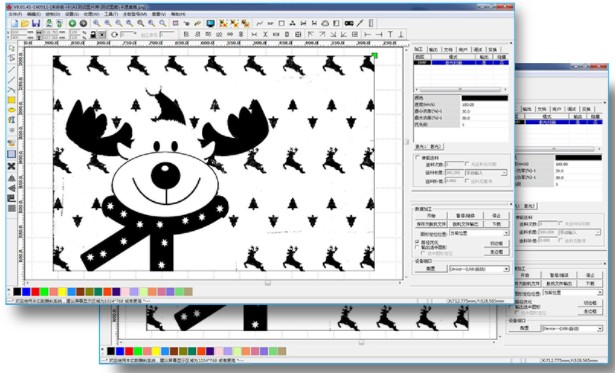615x373 pixels.
Task: Enable the output selected graphics checkbox
Action: click(417, 247)
